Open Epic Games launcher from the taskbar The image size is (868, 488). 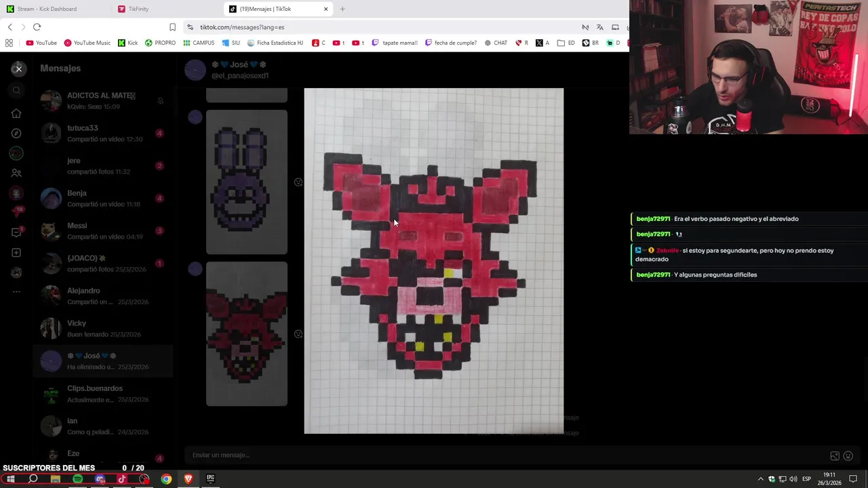pos(211,479)
